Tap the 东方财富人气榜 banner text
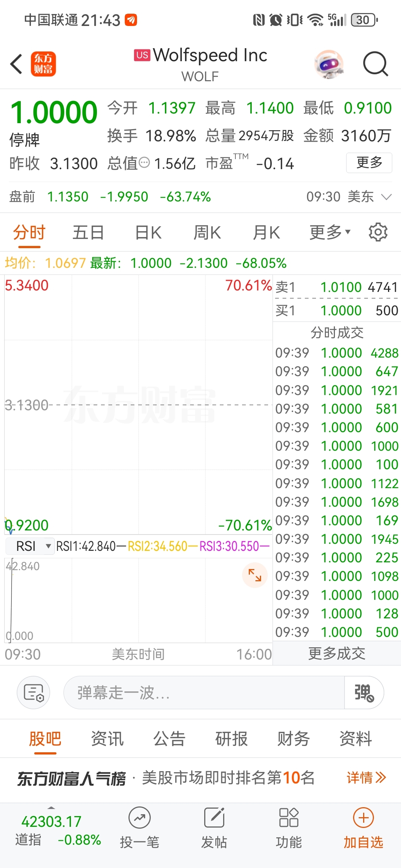 (x=71, y=778)
